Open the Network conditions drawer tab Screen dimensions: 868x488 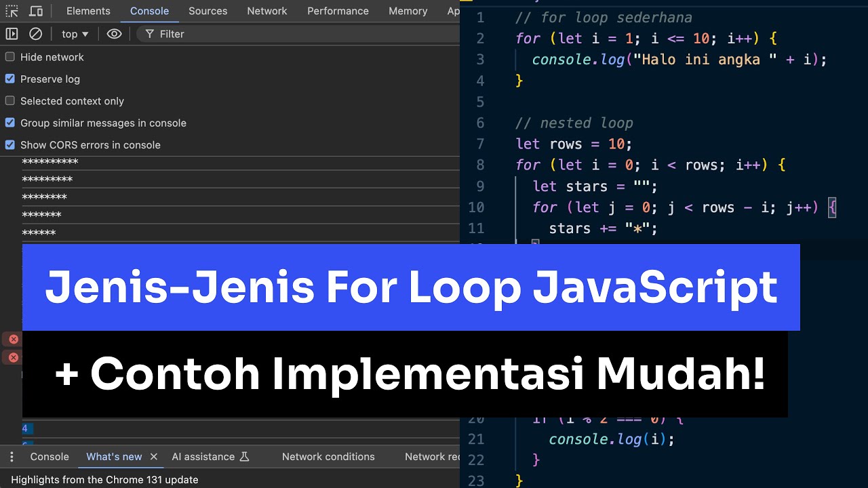pyautogui.click(x=328, y=457)
